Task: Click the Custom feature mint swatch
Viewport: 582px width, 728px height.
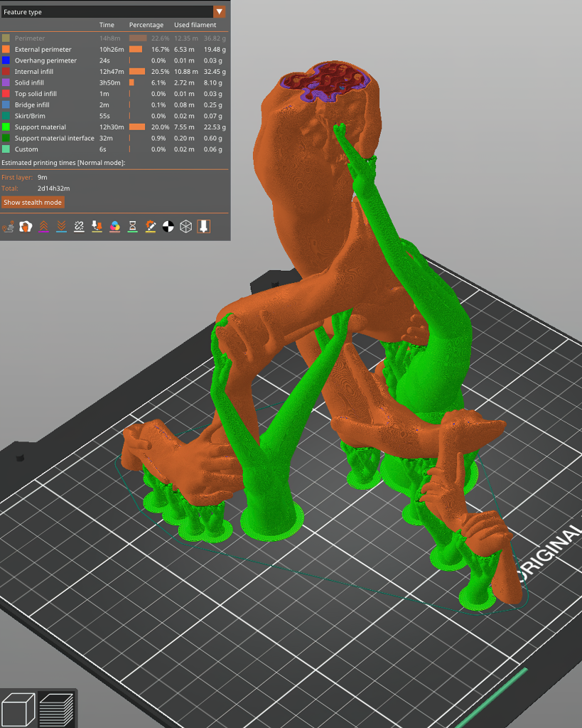Action: [x=6, y=149]
